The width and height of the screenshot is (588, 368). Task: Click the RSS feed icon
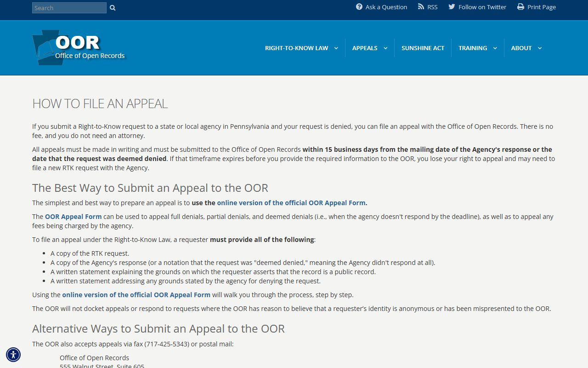tap(421, 7)
